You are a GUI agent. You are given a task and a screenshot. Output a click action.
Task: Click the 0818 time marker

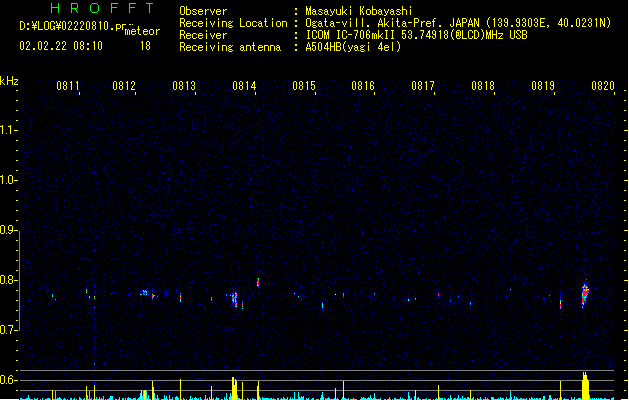pos(483,86)
